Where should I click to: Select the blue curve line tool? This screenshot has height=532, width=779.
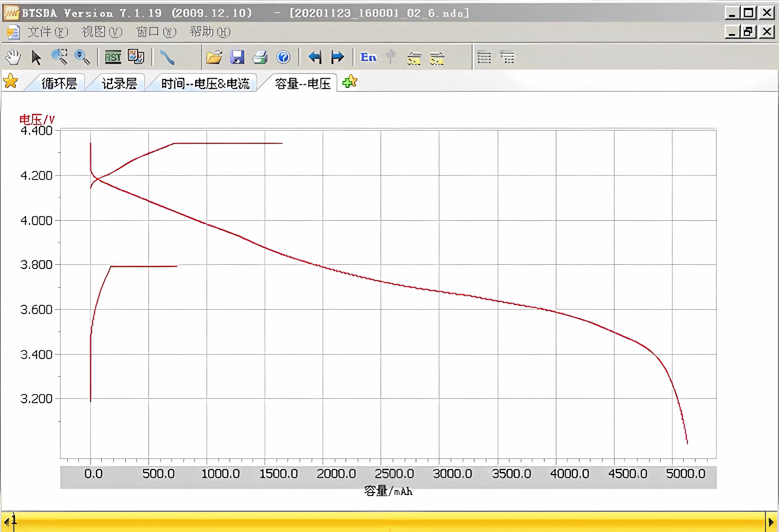pos(167,57)
